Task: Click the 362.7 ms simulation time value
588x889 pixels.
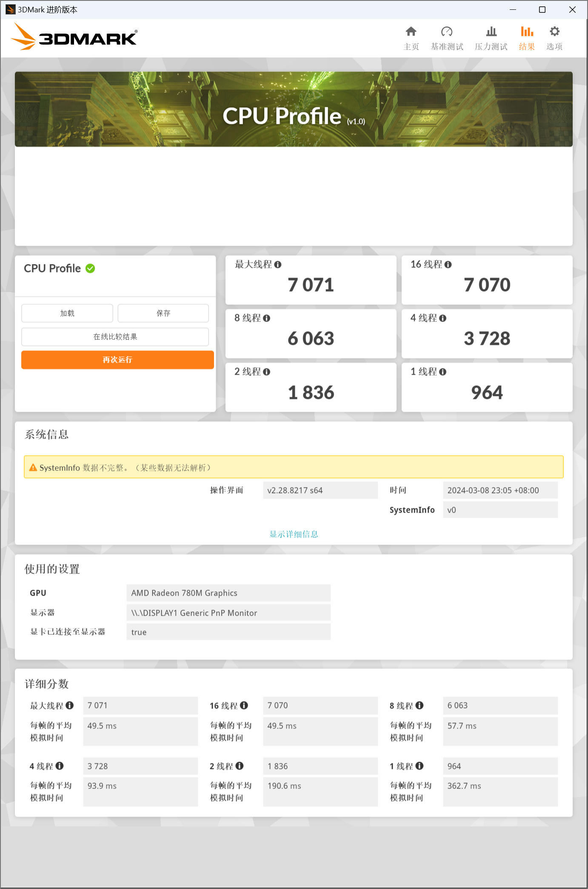Action: pos(500,791)
